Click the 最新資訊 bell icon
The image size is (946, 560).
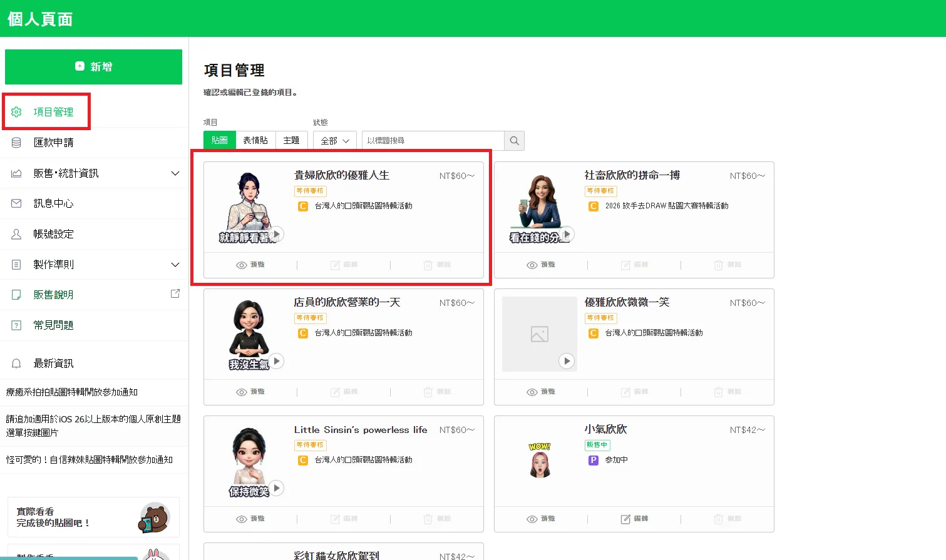pyautogui.click(x=16, y=364)
